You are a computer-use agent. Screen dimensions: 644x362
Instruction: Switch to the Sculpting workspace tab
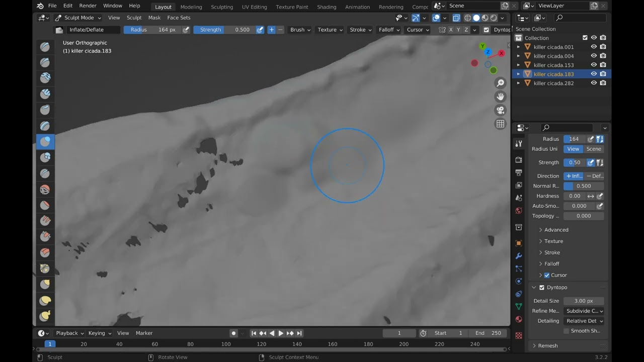(x=222, y=7)
